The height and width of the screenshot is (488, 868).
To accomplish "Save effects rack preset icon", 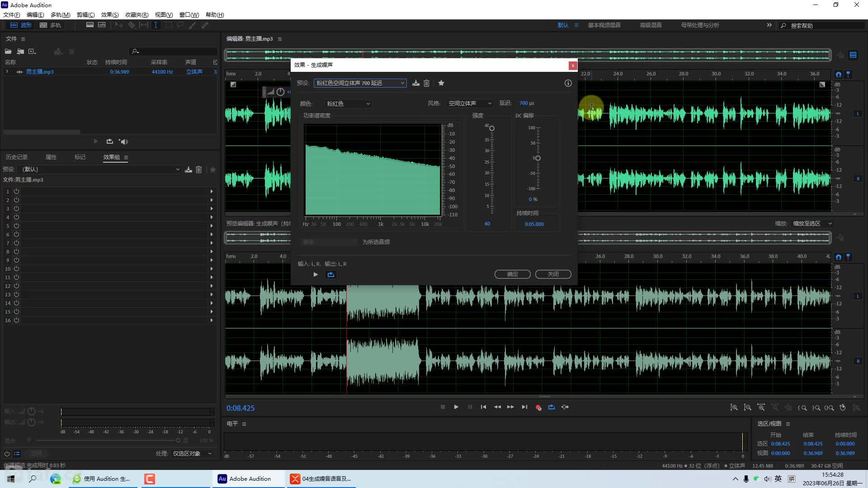I will 189,169.
